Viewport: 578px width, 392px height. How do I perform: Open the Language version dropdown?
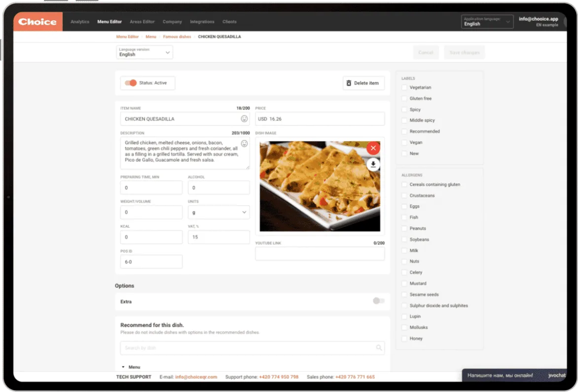pyautogui.click(x=144, y=52)
